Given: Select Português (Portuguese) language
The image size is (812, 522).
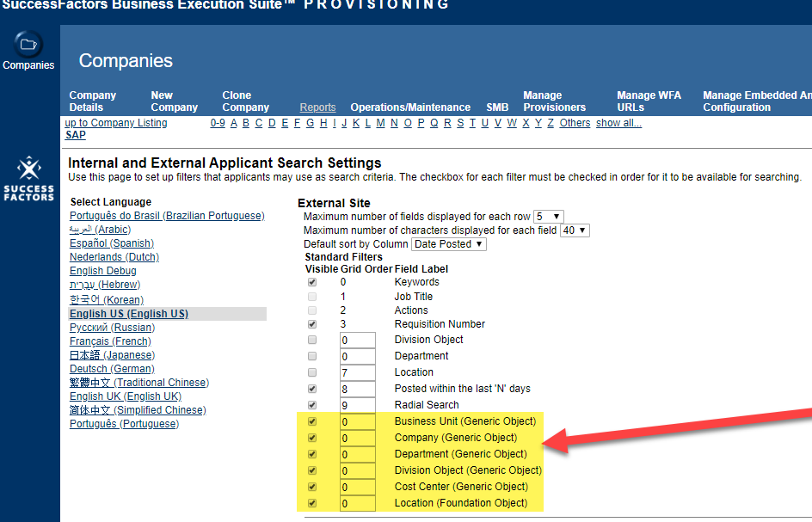Looking at the screenshot, I should click(x=124, y=424).
